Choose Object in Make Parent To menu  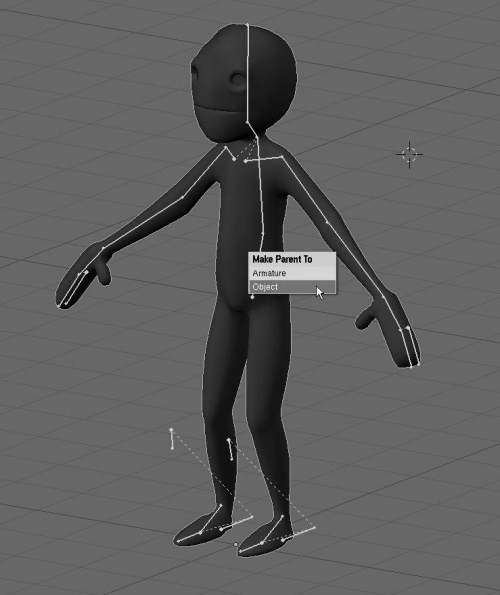pos(292,287)
